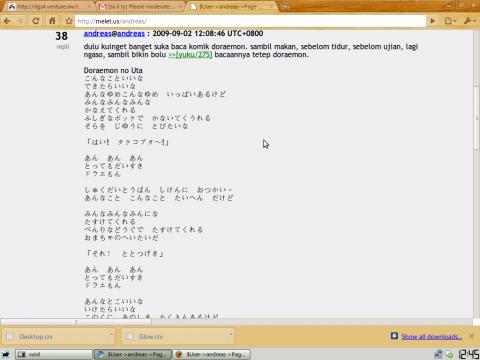
Task: Expand the Desktop.crx download options arrow
Action: pos(111,334)
